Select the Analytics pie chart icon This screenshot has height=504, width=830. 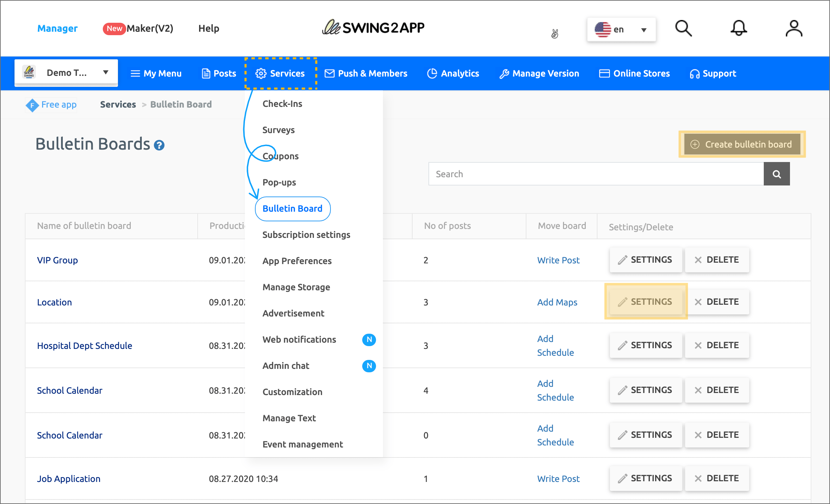pyautogui.click(x=432, y=73)
